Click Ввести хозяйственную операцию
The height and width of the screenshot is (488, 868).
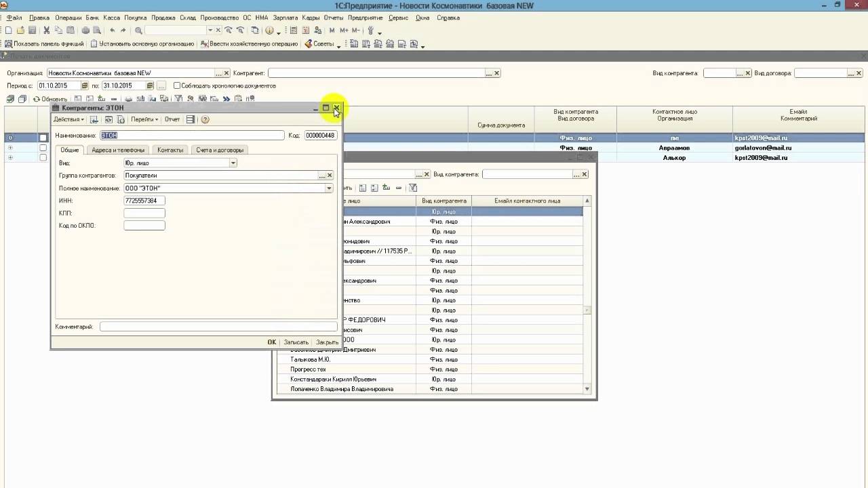[249, 43]
